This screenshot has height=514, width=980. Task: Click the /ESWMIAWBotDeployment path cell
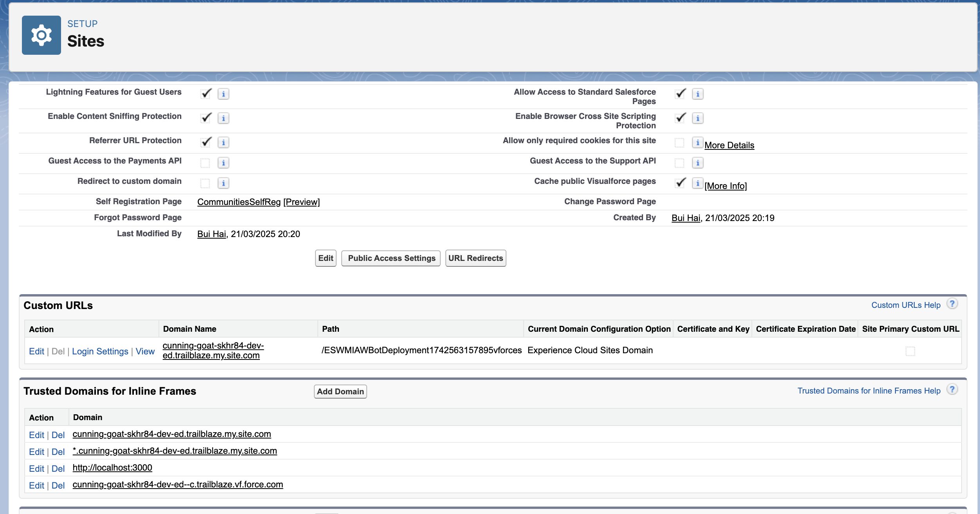pos(422,350)
